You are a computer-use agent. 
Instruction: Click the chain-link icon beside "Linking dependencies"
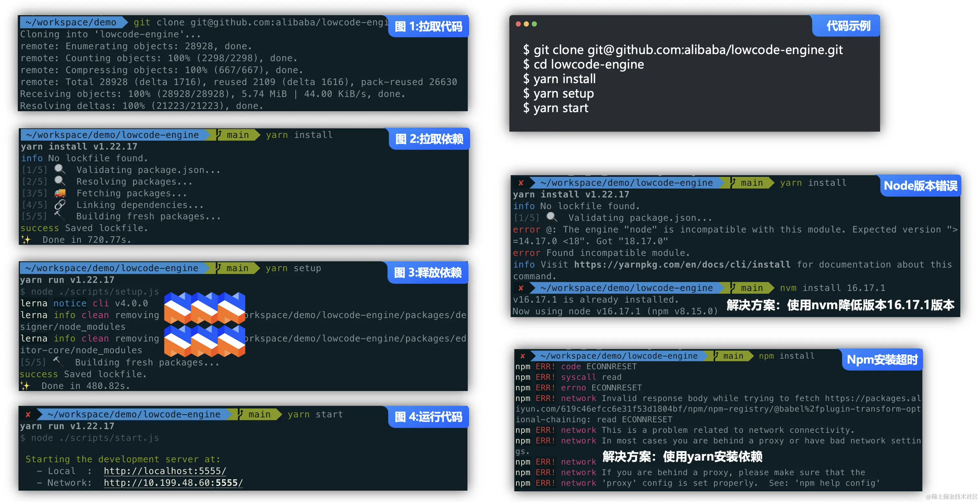(59, 204)
